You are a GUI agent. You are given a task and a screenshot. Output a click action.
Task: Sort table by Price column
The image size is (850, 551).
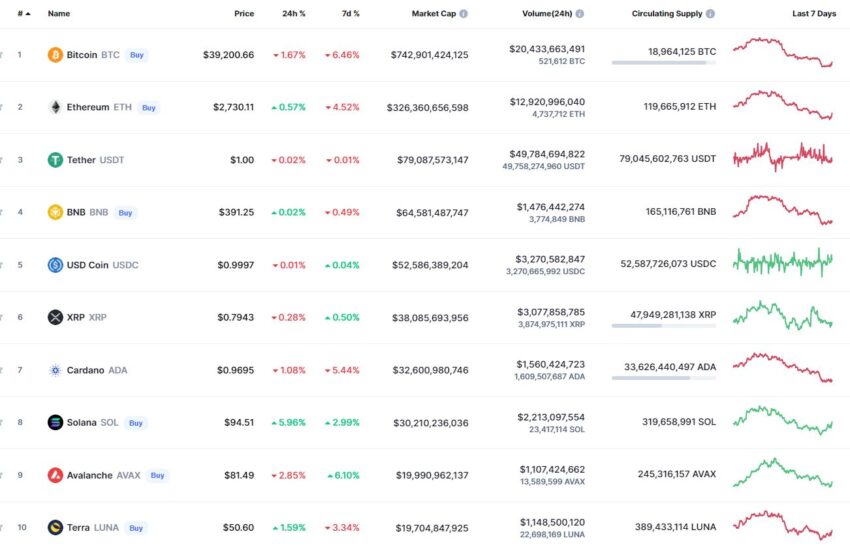[244, 14]
